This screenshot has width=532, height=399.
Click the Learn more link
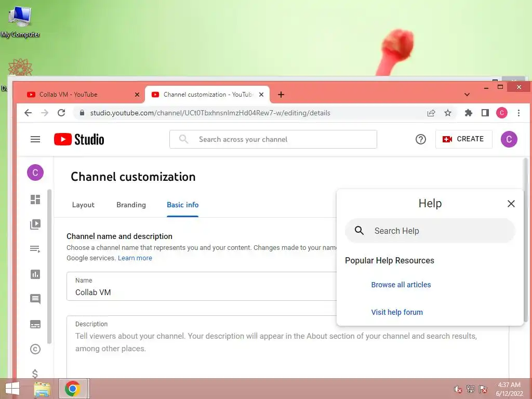point(135,258)
